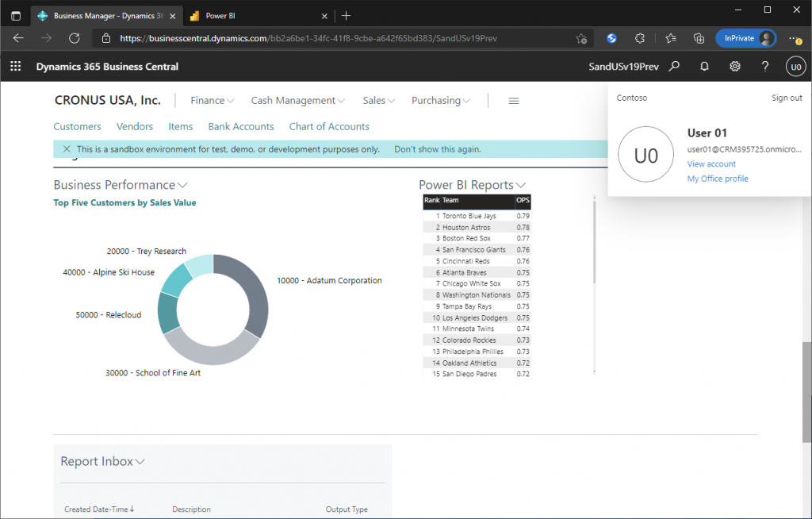The image size is (812, 519).
Task: Open the browser Settings and more ellipsis
Action: (795, 38)
